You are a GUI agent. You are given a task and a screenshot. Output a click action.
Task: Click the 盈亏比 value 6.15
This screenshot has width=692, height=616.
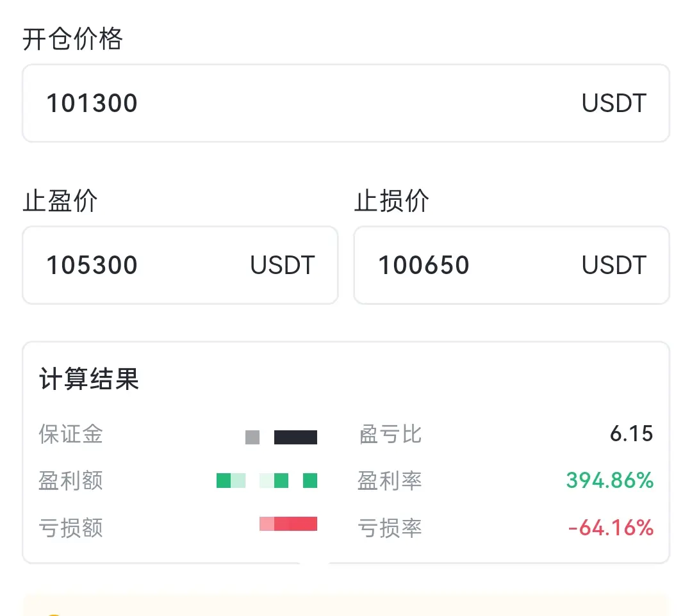631,434
